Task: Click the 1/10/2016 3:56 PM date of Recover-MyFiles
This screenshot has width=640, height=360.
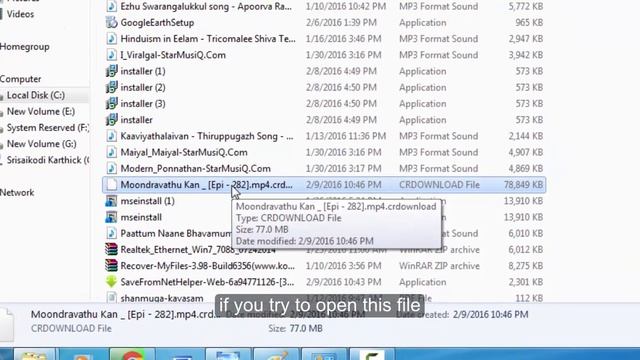Action: (344, 266)
